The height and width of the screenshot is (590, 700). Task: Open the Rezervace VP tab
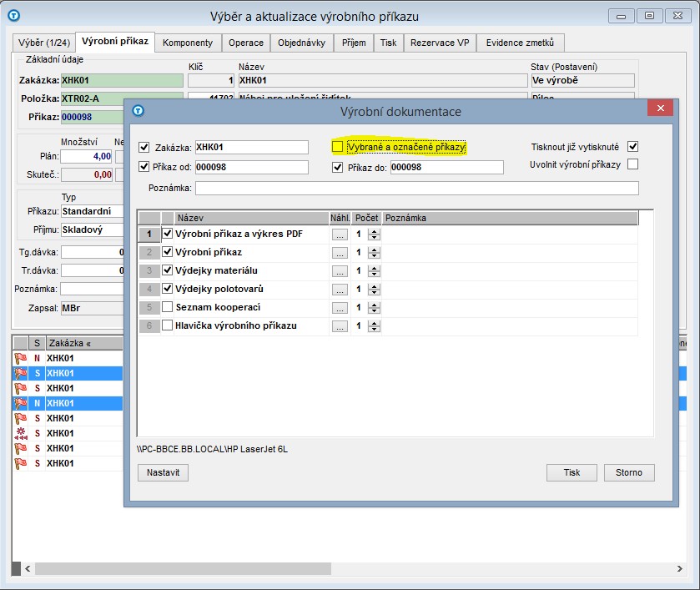click(x=440, y=43)
